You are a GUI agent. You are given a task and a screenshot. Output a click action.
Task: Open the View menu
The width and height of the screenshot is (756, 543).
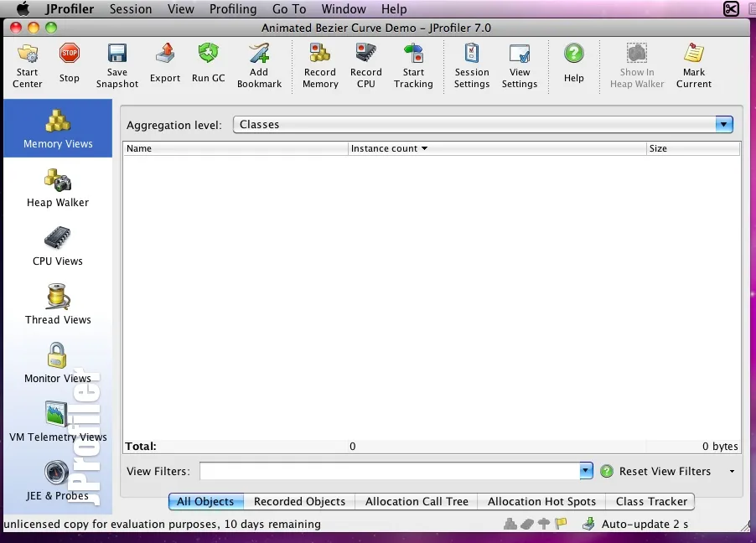181,8
